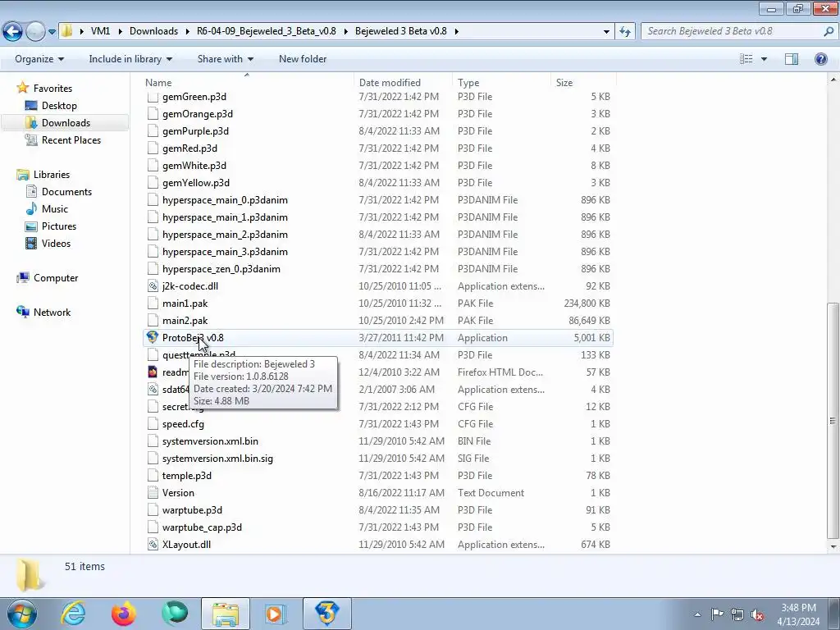Open Windows Media Player from taskbar

point(276,614)
